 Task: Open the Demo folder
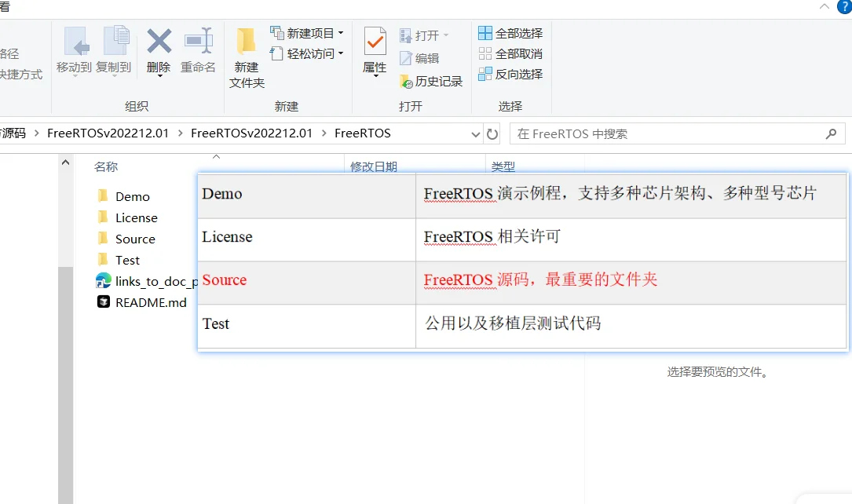(133, 195)
